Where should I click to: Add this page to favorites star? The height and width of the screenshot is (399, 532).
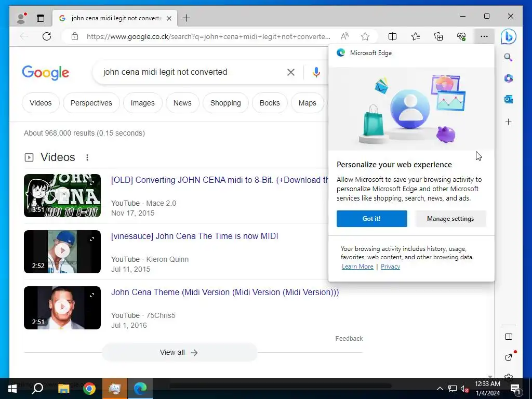pyautogui.click(x=365, y=36)
